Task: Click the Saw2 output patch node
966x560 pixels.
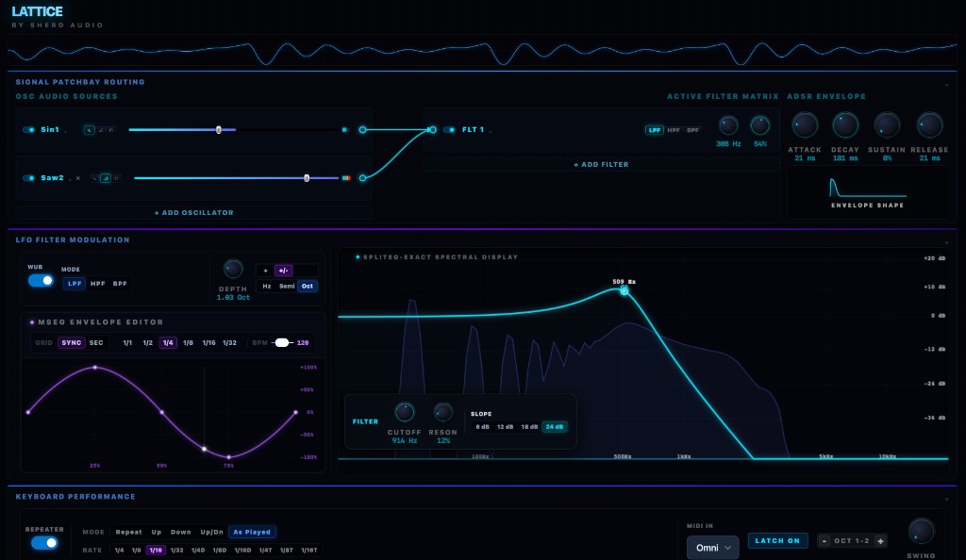Action: (x=363, y=178)
